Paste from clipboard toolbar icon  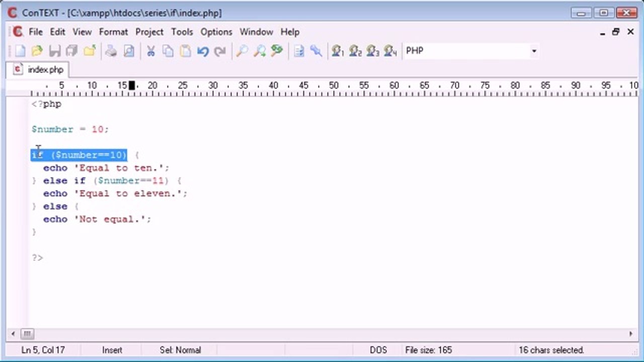pyautogui.click(x=185, y=51)
